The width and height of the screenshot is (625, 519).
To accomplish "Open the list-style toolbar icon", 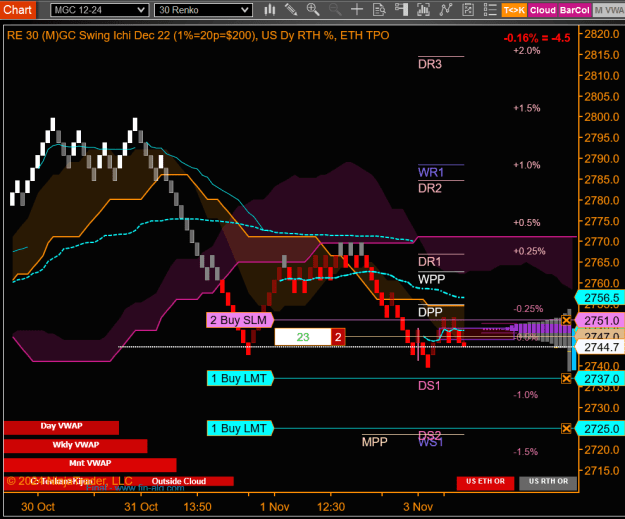I will pyautogui.click(x=490, y=10).
